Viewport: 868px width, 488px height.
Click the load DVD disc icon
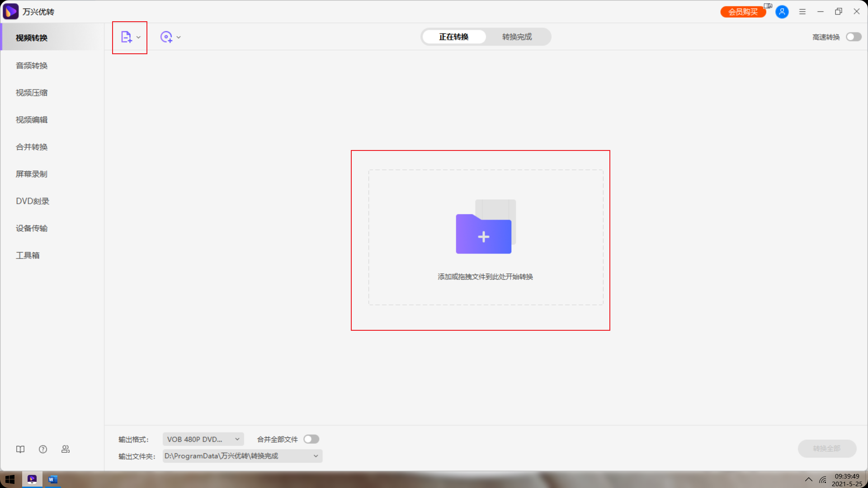pos(166,37)
